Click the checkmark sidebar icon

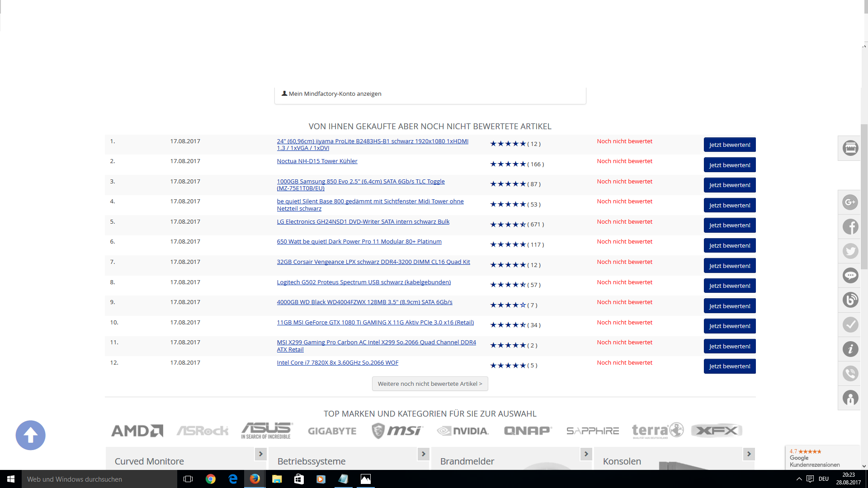point(850,324)
